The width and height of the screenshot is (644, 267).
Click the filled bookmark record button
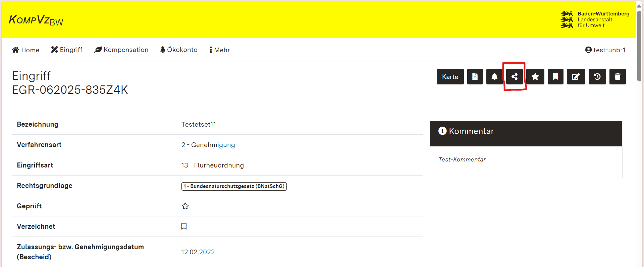[x=555, y=77]
